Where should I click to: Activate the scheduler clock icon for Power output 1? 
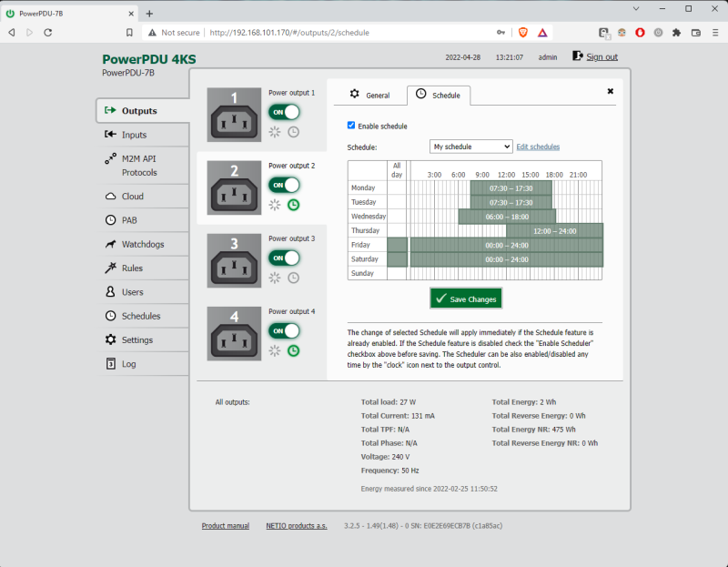pyautogui.click(x=292, y=132)
